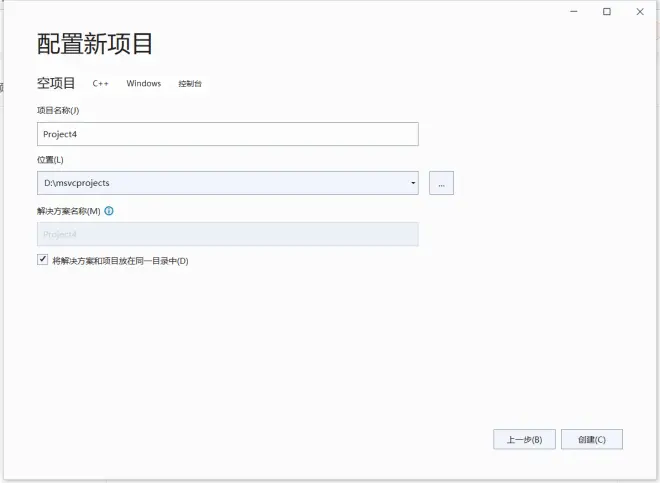Click the 解决方案名称(M) label

click(x=69, y=211)
